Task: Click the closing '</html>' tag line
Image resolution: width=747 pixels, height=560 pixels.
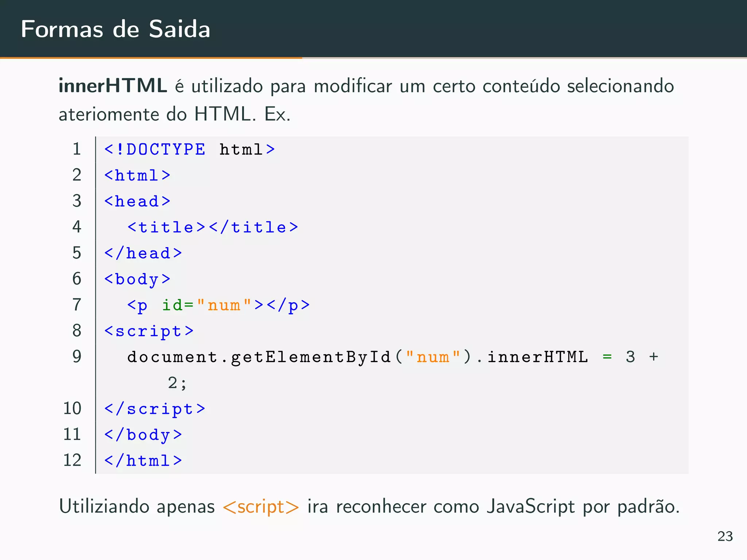Action: (143, 461)
